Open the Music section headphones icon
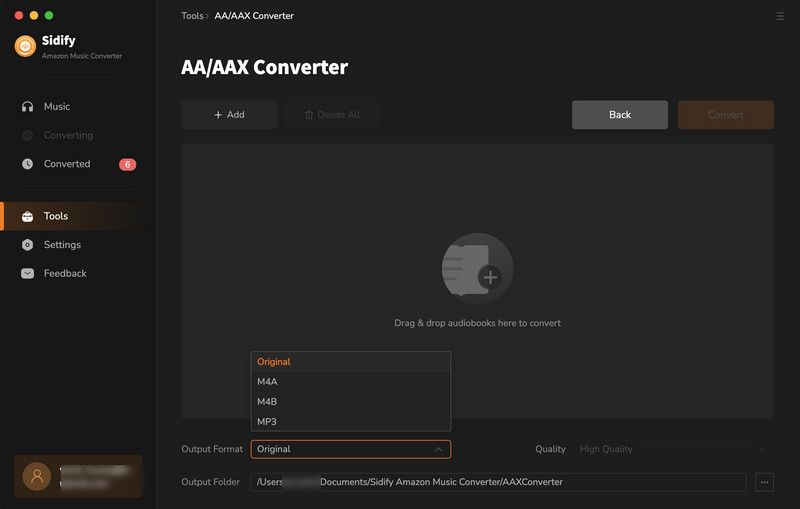 [x=28, y=107]
